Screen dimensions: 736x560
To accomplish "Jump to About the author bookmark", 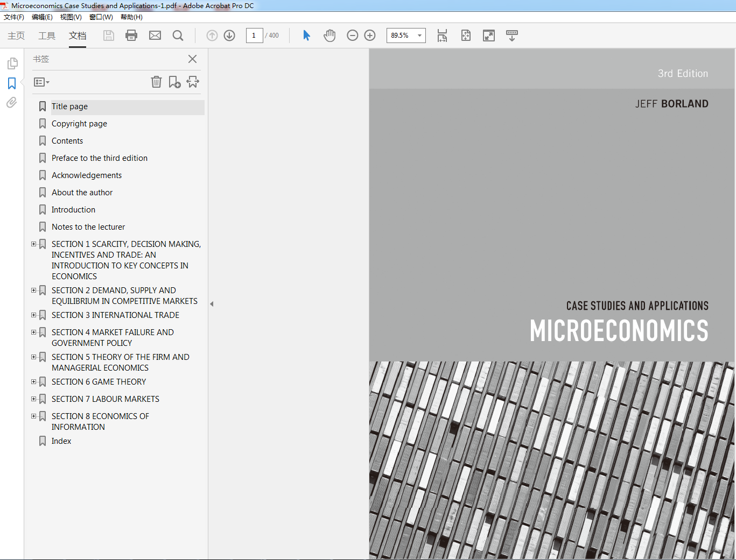I will click(82, 193).
